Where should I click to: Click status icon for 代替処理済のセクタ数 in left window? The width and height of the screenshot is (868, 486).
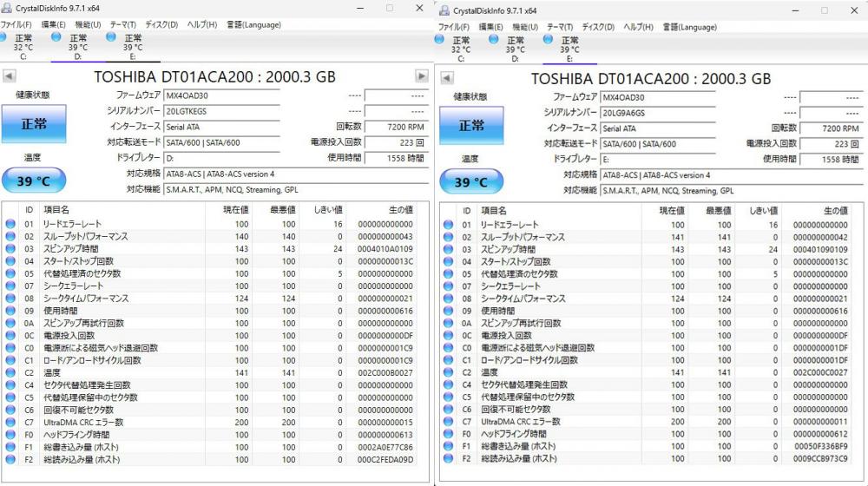click(x=10, y=273)
